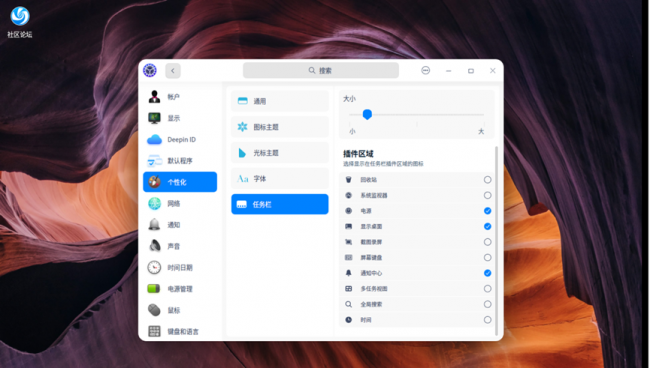Screen dimensions: 650x368
Task: Open the 社区论坛 desktop shortcut
Action: 19,22
